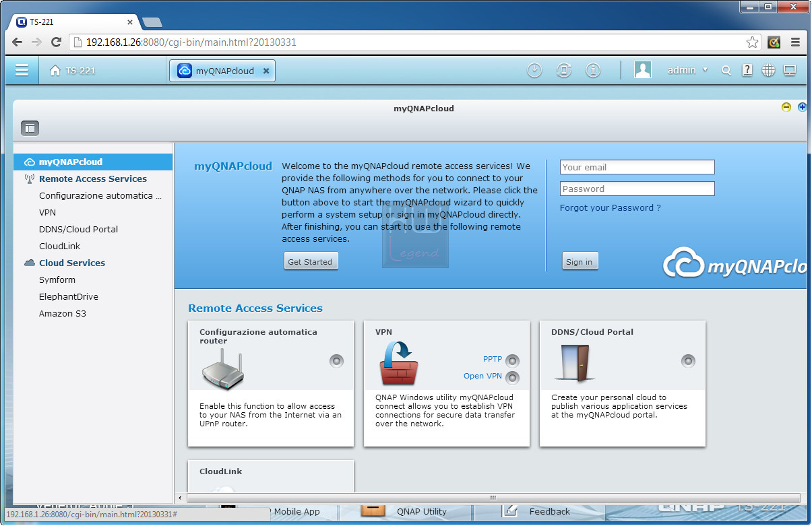Reload the page with the refresh icon
This screenshot has width=812, height=526.
point(56,42)
